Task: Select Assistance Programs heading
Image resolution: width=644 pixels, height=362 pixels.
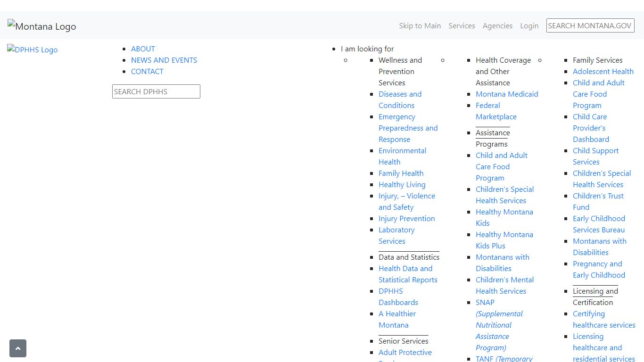Action: 493,138
